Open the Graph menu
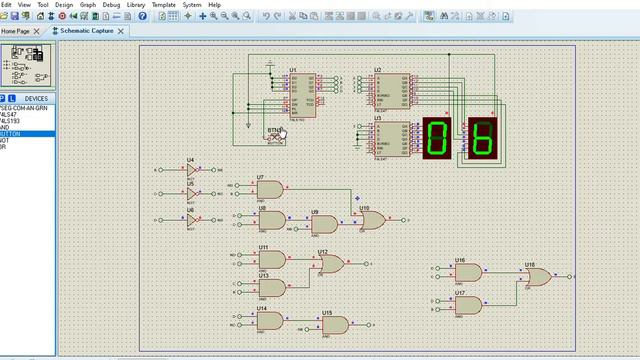 click(x=88, y=5)
